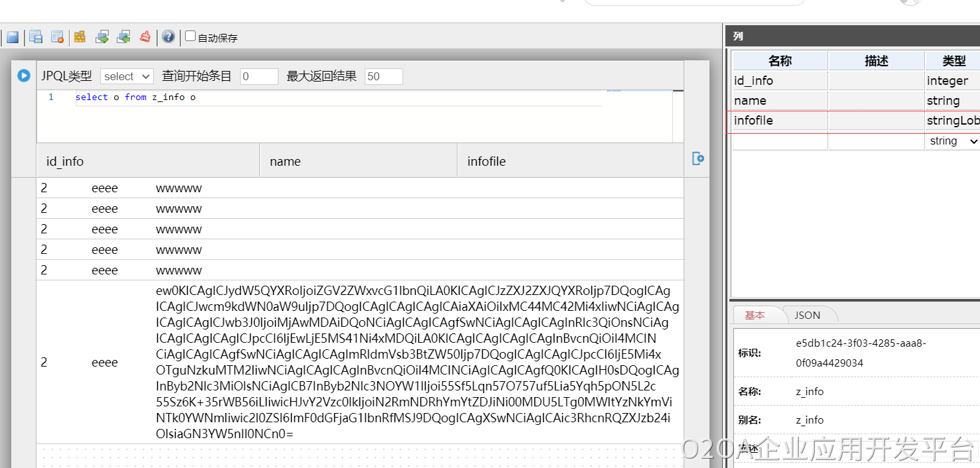Click the 查询开始条目 input field
The image size is (980, 468).
(x=259, y=76)
